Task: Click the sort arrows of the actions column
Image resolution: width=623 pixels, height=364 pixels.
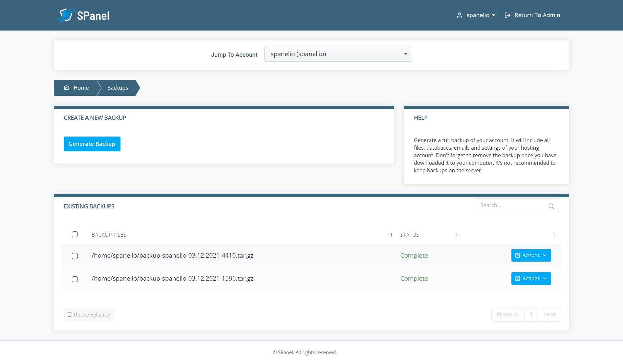Action: click(555, 235)
